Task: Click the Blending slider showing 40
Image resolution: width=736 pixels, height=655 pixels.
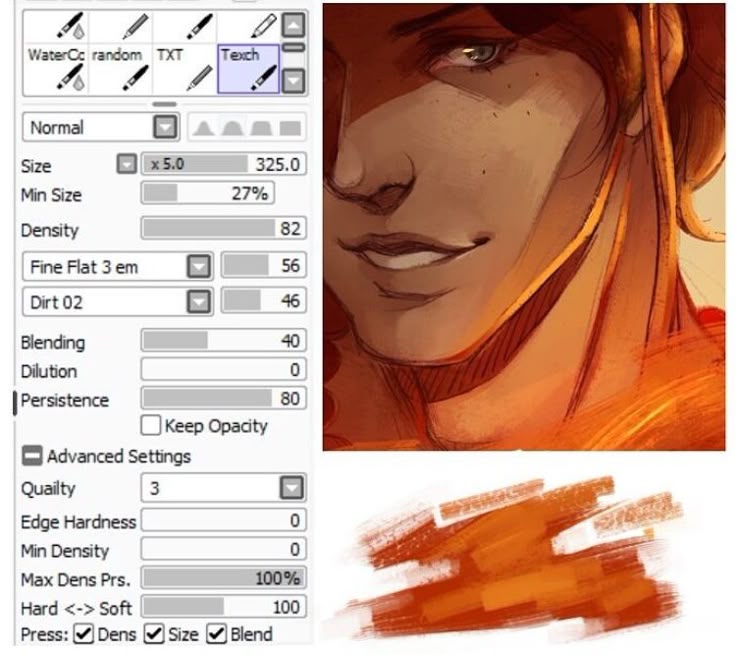Action: click(x=223, y=340)
